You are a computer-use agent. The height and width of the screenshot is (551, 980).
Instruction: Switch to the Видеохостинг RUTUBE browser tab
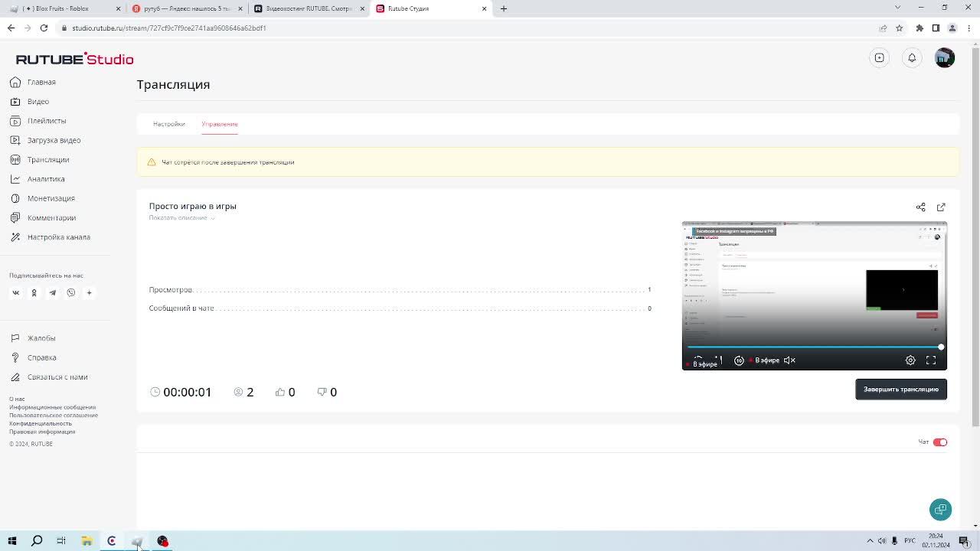309,8
